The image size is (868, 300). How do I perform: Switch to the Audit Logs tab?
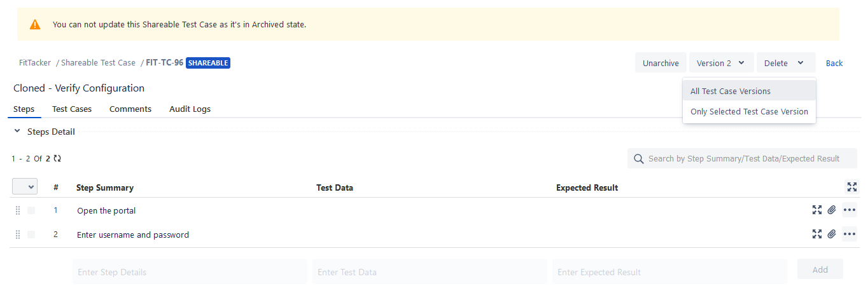click(190, 109)
